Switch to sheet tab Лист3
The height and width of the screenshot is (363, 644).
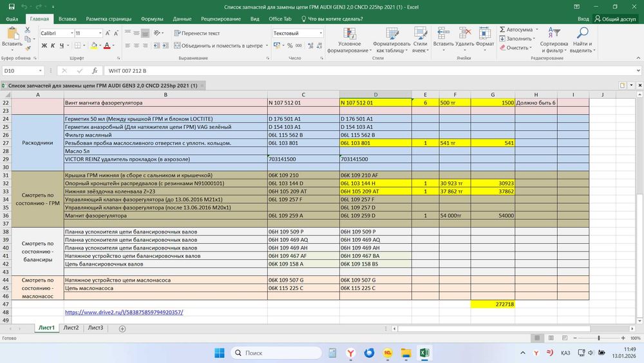click(95, 328)
